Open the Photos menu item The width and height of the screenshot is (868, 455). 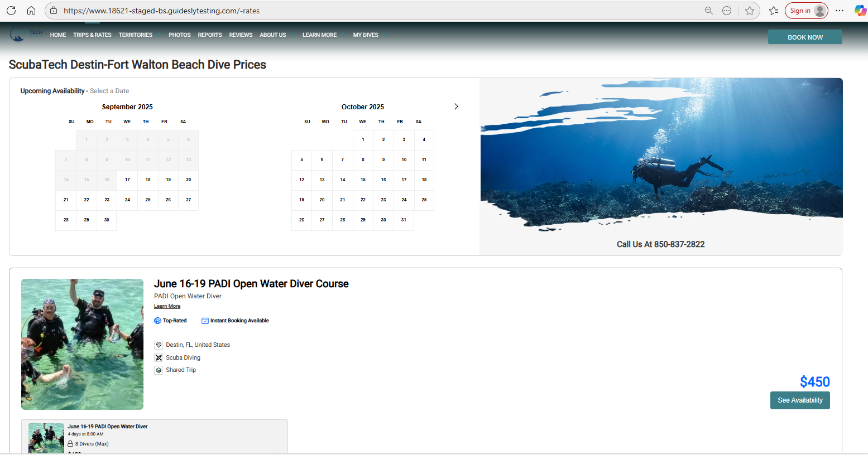[x=179, y=35]
